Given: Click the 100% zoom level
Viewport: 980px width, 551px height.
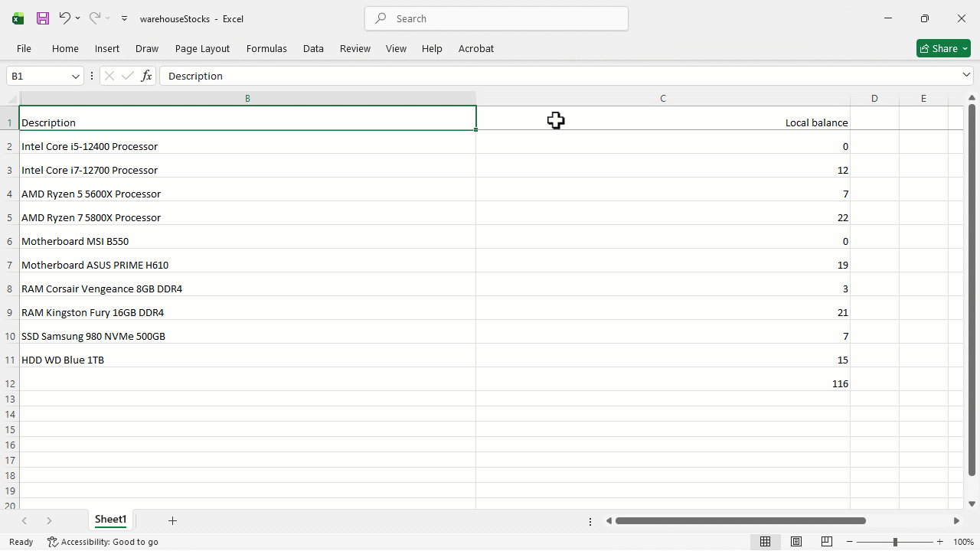Looking at the screenshot, I should pos(963,542).
